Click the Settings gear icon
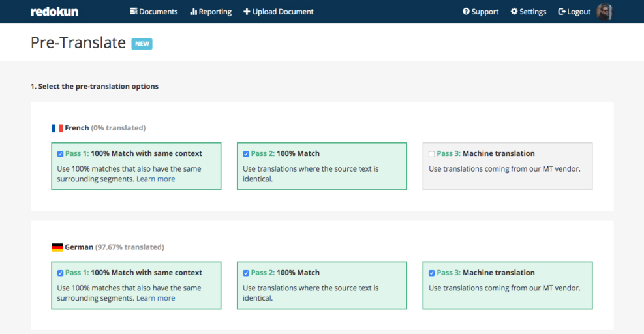Image resolution: width=644 pixels, height=334 pixels. click(x=514, y=12)
